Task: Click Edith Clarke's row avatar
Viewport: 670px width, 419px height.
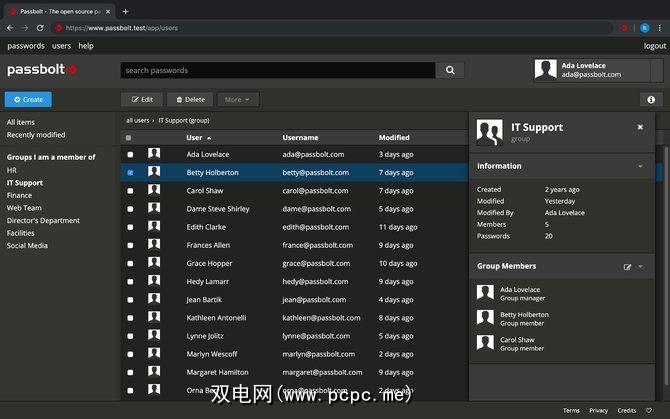Action: tap(154, 226)
